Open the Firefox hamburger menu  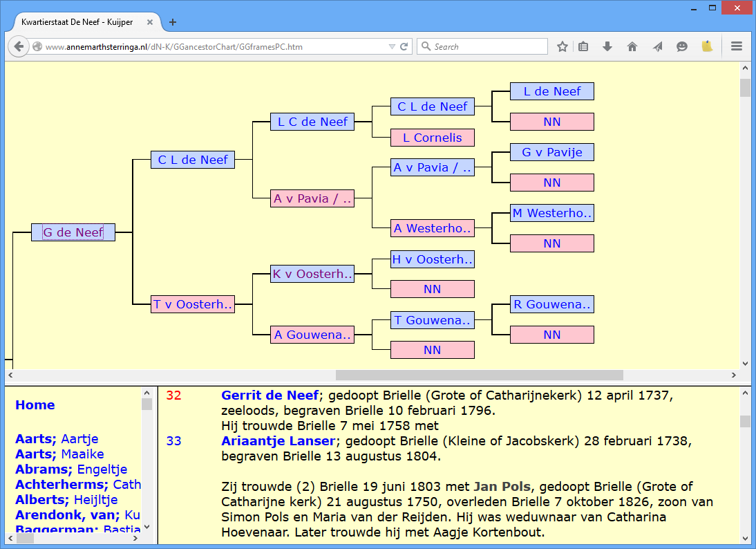[x=737, y=47]
